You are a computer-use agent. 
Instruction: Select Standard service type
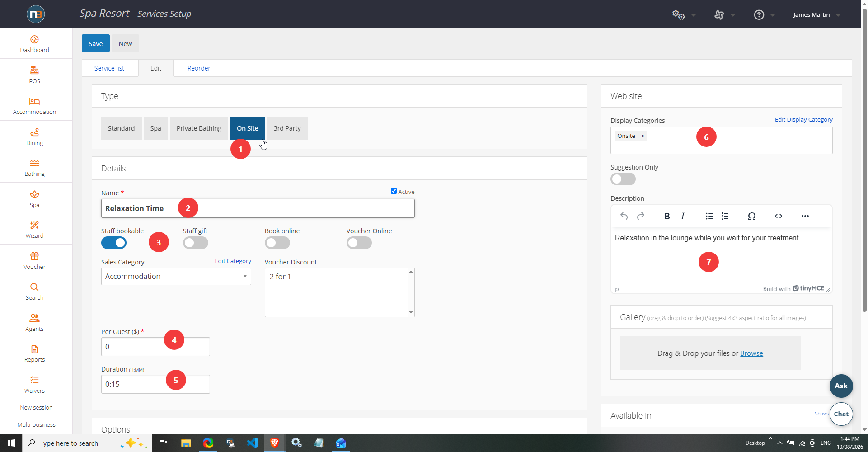[121, 128]
